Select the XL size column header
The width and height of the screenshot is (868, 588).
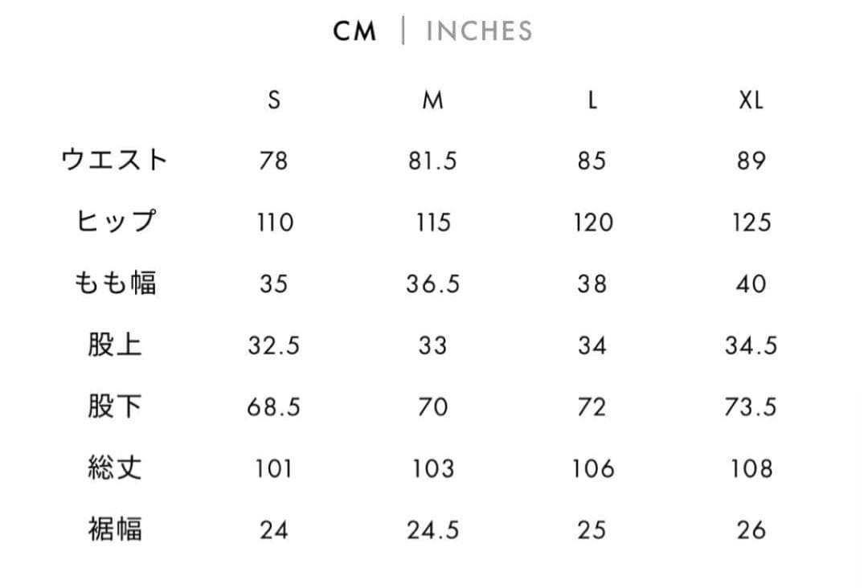pos(751,100)
